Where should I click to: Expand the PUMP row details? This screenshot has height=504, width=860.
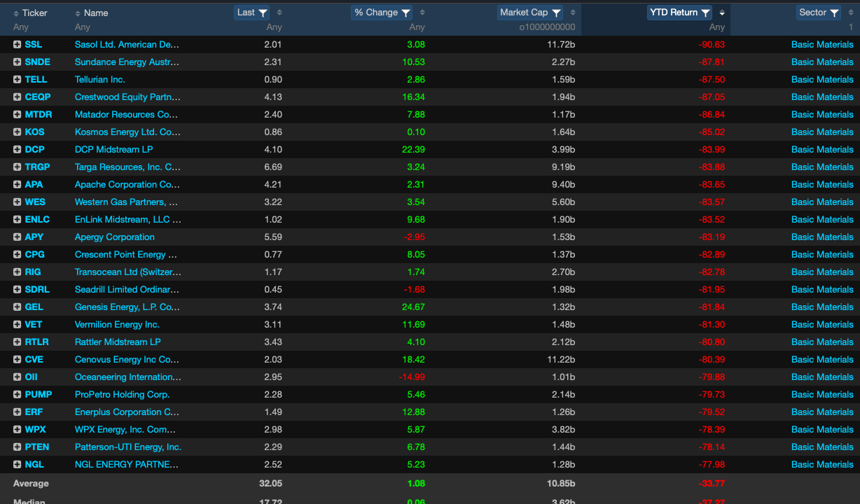[x=18, y=394]
